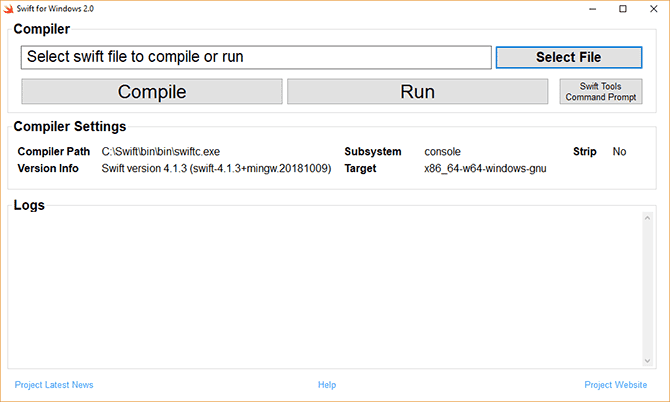The image size is (670, 402).
Task: Maximize the Swift for Windows window
Action: point(623,9)
